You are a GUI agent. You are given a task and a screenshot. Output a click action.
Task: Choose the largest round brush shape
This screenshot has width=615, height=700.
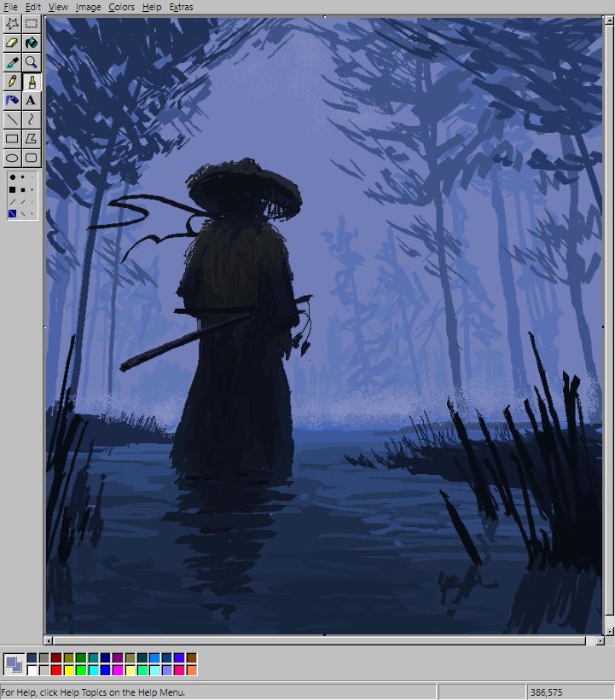(x=13, y=177)
